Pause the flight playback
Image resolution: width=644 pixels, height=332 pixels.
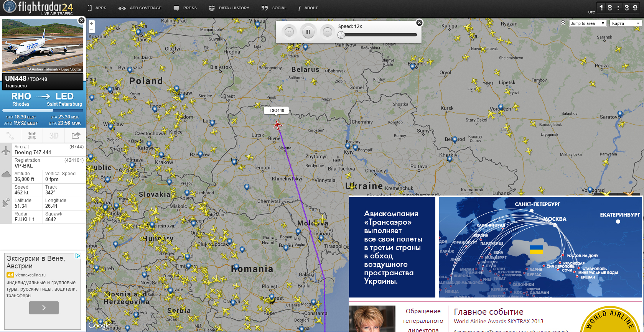pos(308,32)
